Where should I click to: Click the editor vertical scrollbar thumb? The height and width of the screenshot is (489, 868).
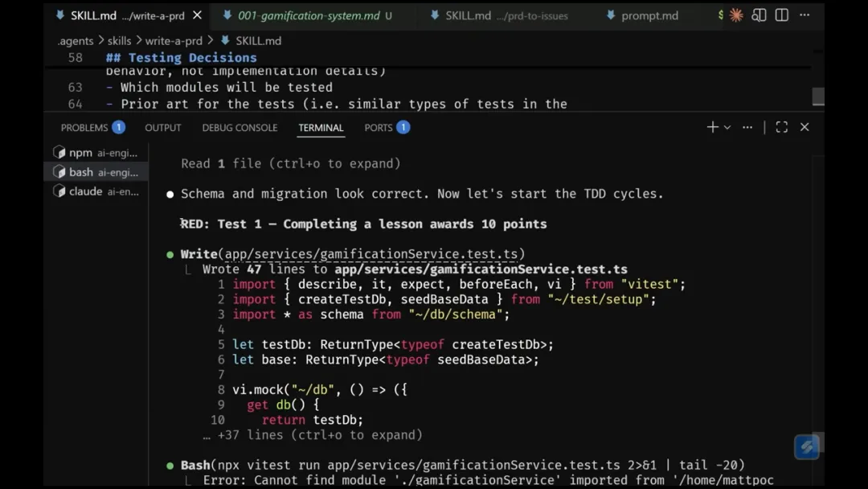(818, 96)
